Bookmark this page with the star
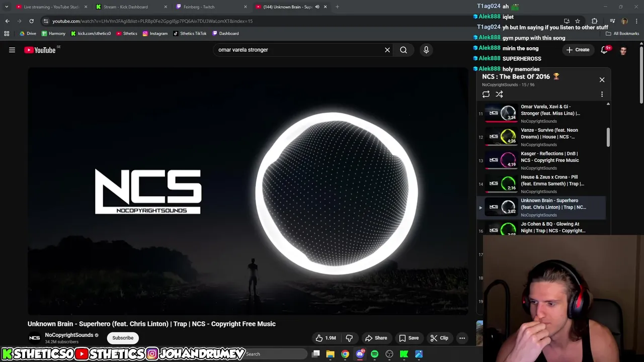 (578, 21)
